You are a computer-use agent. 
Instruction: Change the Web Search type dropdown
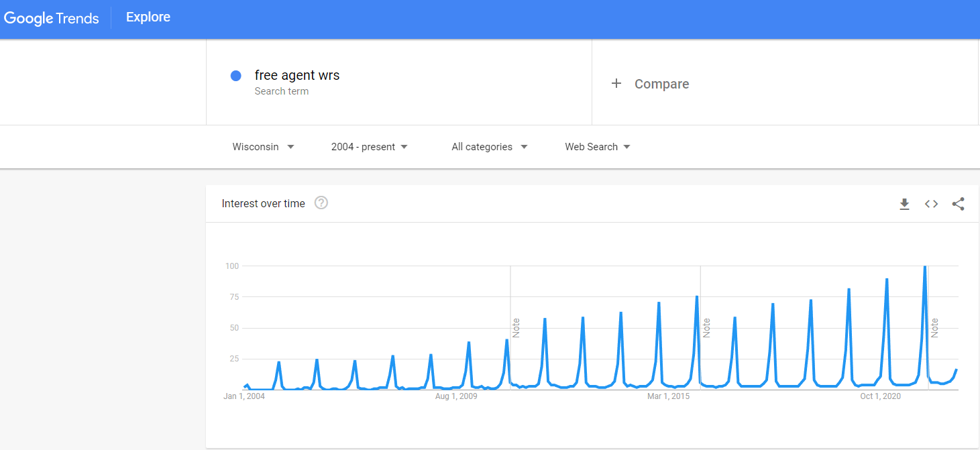click(x=597, y=147)
